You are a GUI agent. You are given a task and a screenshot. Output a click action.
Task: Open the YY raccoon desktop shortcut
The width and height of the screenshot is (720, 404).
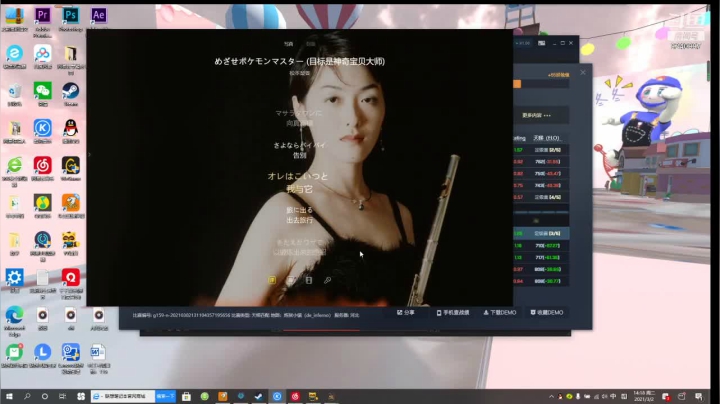tap(70, 240)
